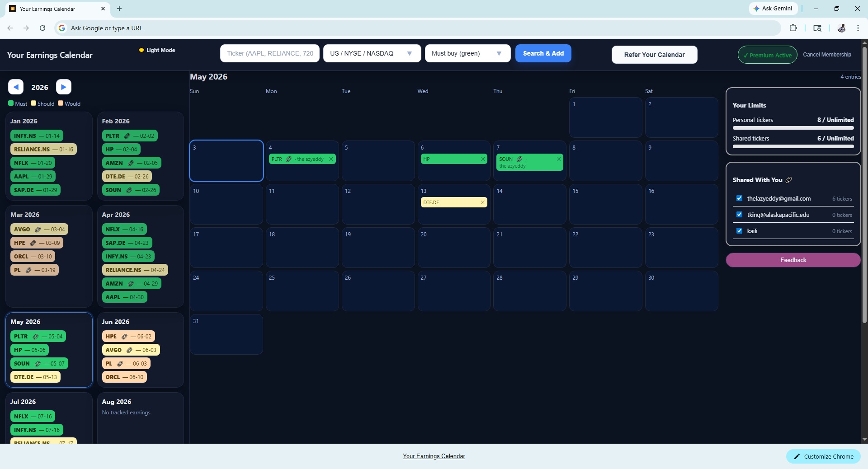Click orange Would legend swatch

point(61,103)
